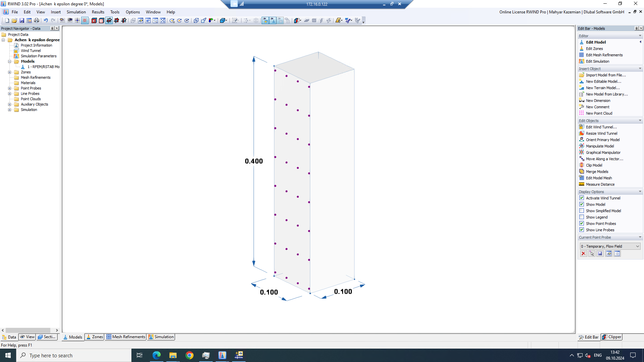644x362 pixels.
Task: Toggle Show Simplified Model checkbox
Action: (x=582, y=210)
